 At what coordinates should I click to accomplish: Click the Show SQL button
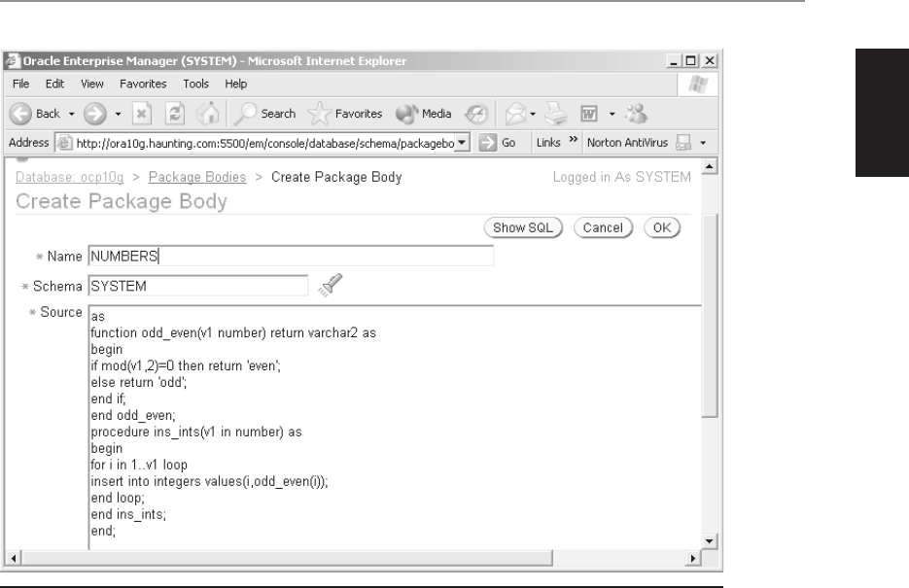coord(523,227)
